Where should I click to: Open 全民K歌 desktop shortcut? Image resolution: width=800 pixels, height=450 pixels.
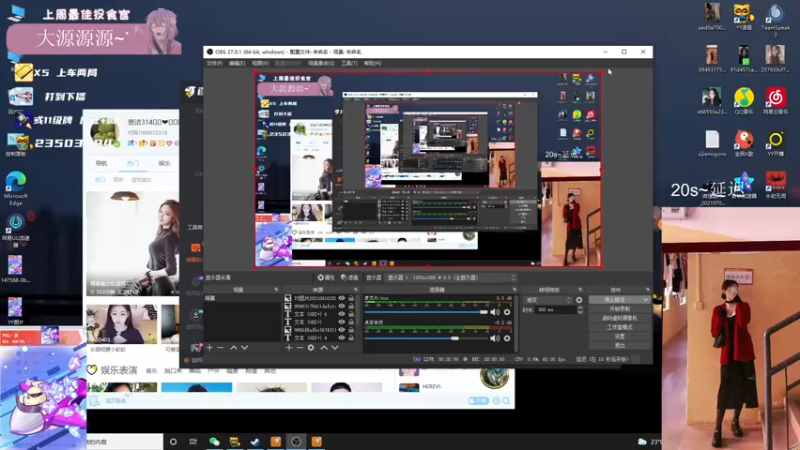744,143
